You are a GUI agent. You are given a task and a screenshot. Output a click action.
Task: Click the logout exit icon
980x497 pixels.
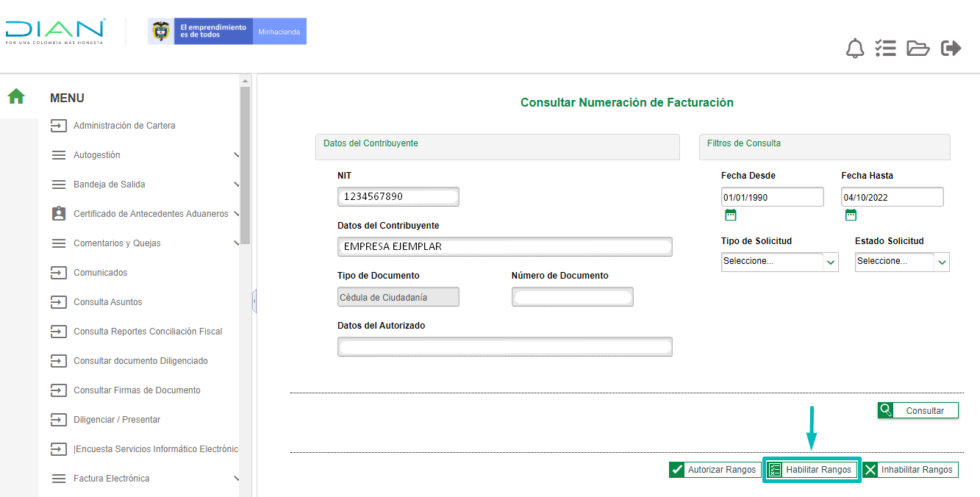[951, 49]
